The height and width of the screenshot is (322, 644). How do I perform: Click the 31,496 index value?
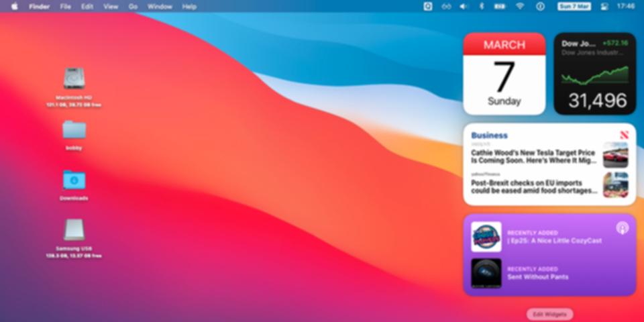(598, 101)
